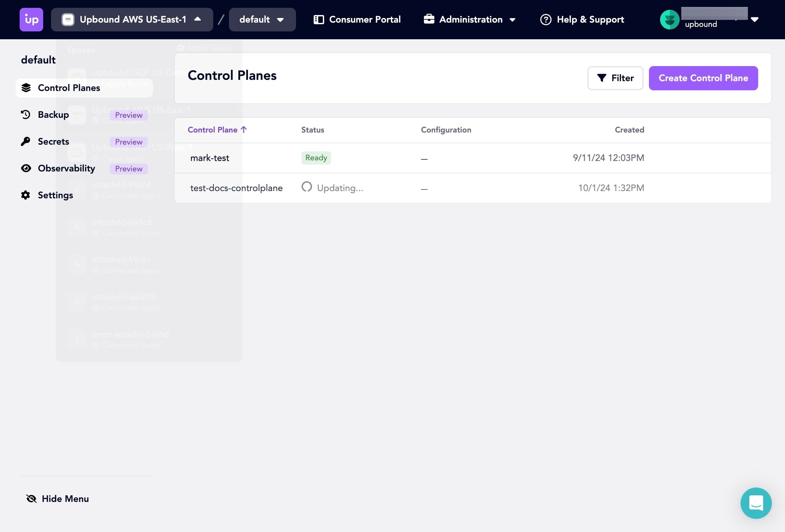Screen dimensions: 785x532
Task: Open Backup in sidebar
Action: 84,115
